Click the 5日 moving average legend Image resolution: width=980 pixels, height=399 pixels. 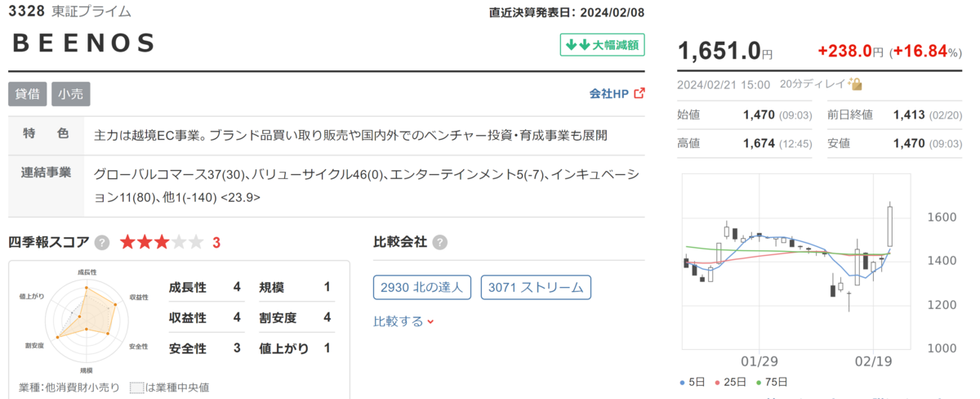pos(692,382)
